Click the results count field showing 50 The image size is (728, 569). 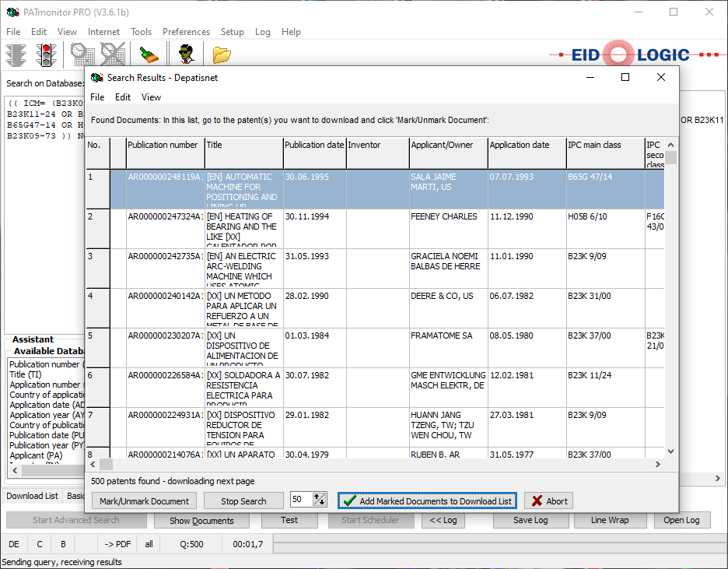[x=301, y=499]
